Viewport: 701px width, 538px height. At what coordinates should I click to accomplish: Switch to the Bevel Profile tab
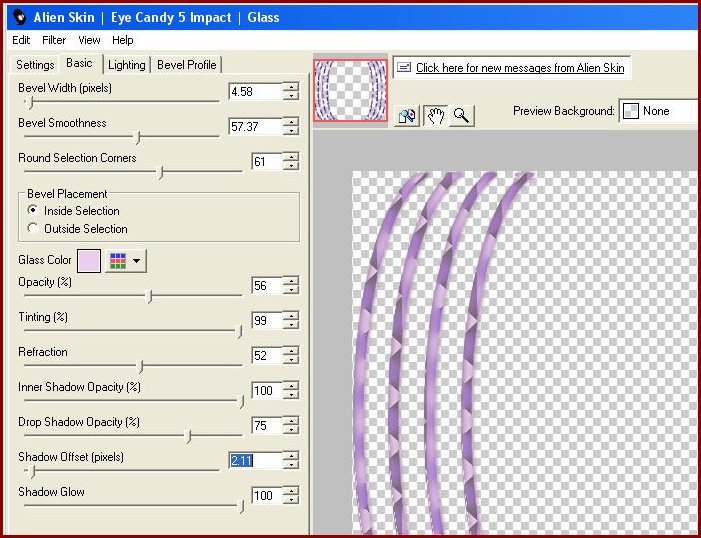[x=186, y=65]
